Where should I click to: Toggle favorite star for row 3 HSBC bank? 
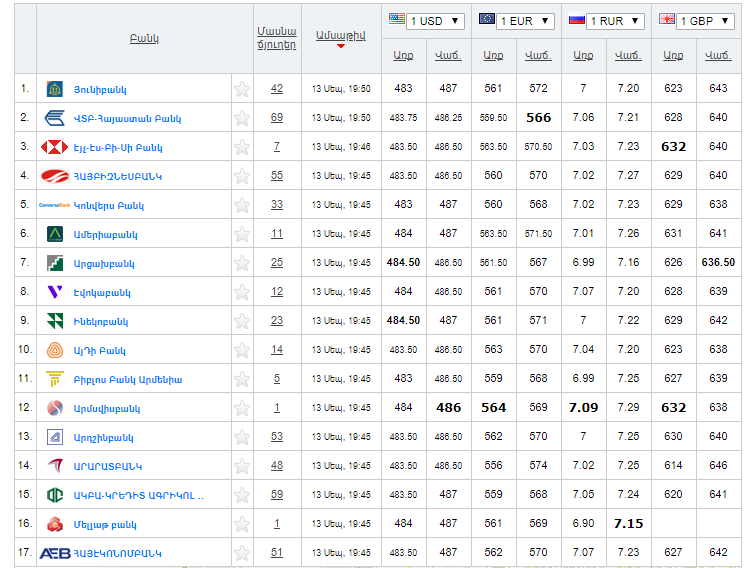coord(242,147)
